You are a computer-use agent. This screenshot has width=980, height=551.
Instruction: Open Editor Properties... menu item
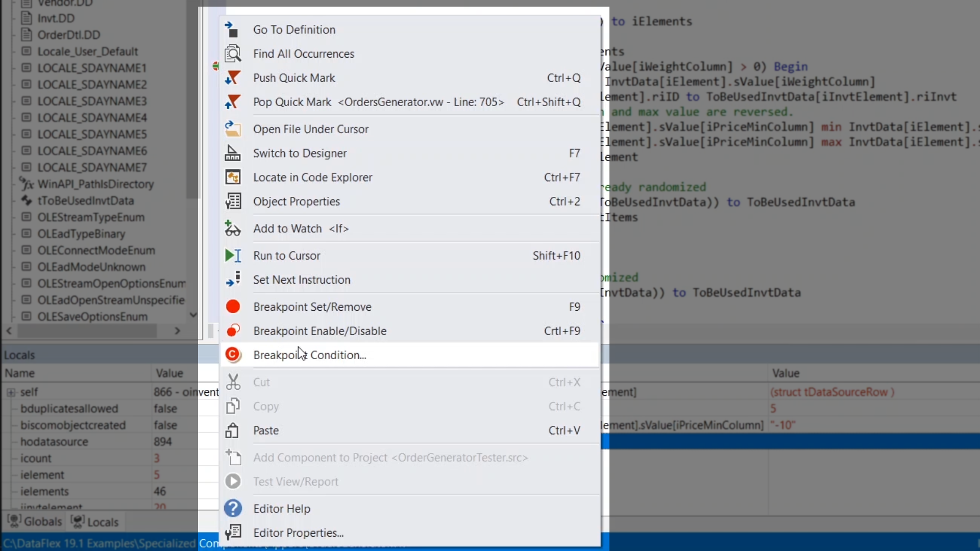(298, 533)
